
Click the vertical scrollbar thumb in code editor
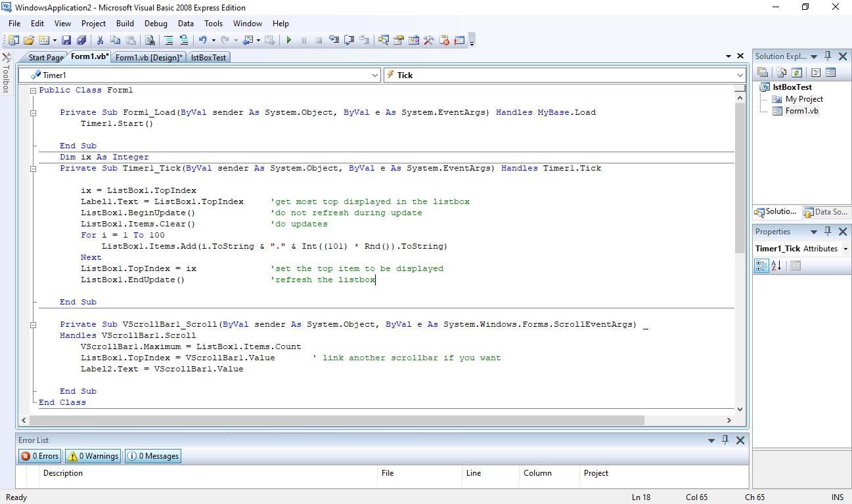click(740, 178)
